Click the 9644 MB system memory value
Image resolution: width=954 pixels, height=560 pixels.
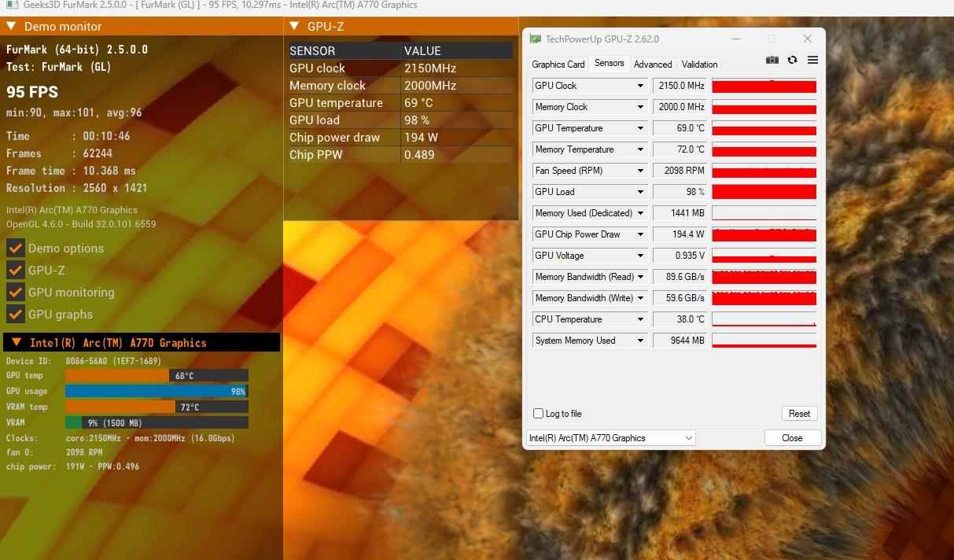coord(680,341)
